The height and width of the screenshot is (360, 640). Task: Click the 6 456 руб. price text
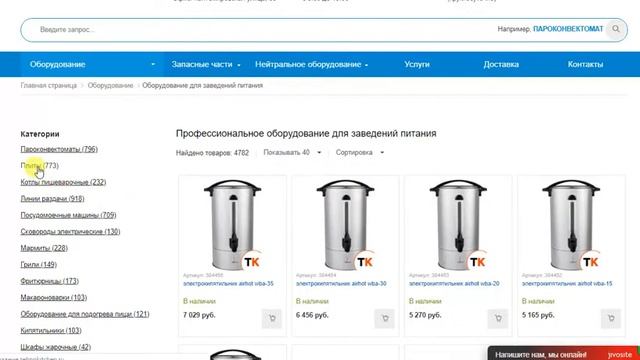(x=312, y=315)
